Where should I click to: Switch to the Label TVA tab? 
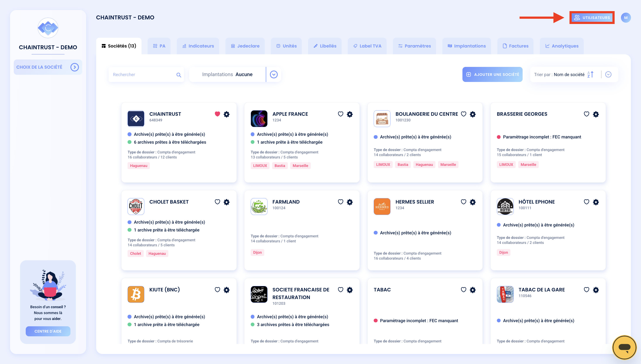[x=367, y=46]
